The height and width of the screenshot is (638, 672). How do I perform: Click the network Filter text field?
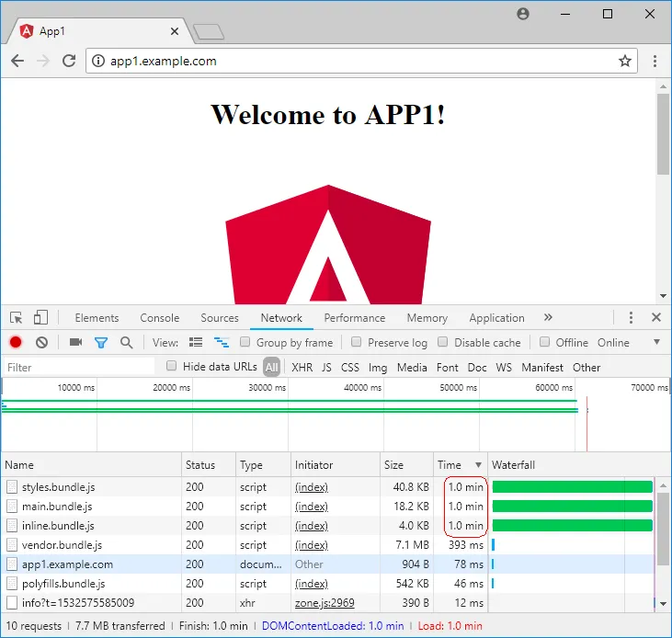pos(79,367)
